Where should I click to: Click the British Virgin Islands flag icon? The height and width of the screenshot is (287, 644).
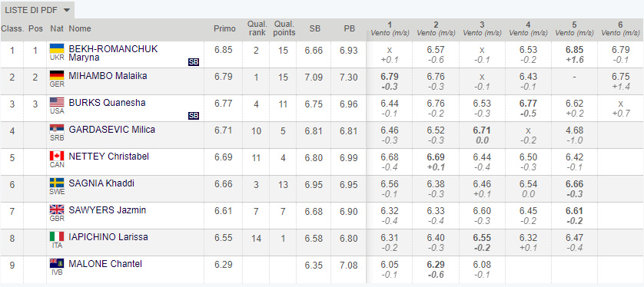[x=57, y=263]
